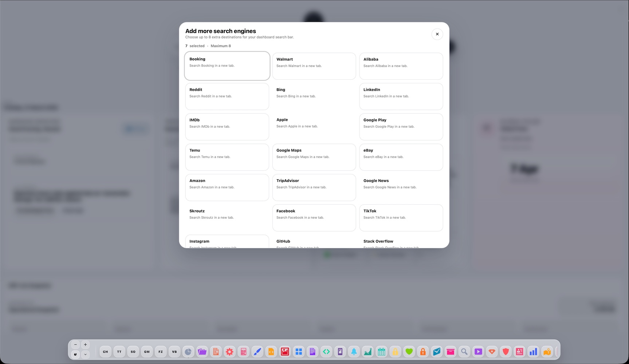Select the Google Maps search engine card
This screenshot has width=629, height=364.
pyautogui.click(x=314, y=157)
